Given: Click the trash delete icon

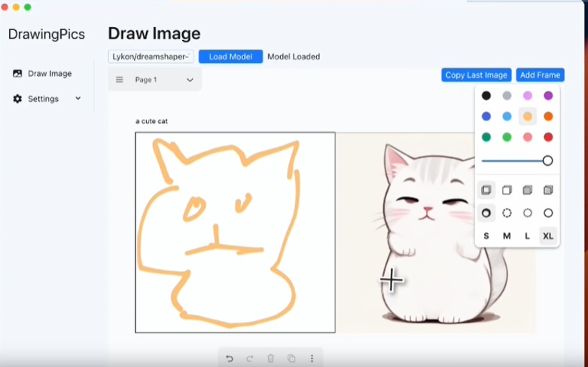Looking at the screenshot, I should (270, 359).
